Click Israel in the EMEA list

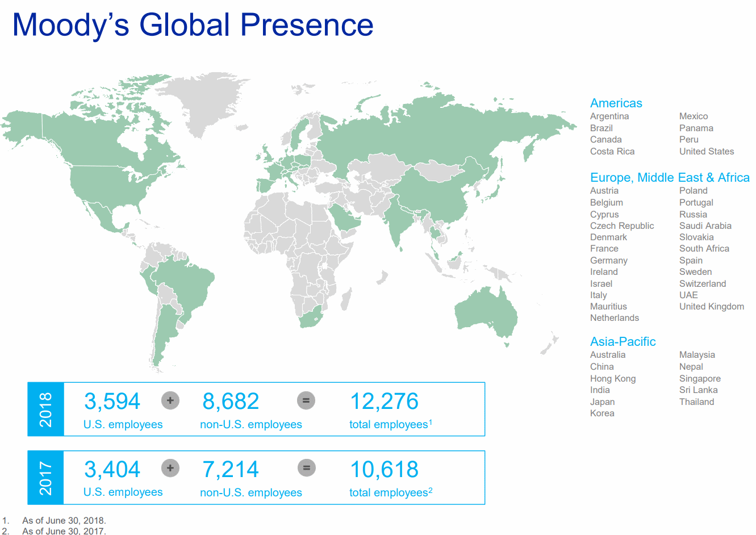pyautogui.click(x=601, y=284)
